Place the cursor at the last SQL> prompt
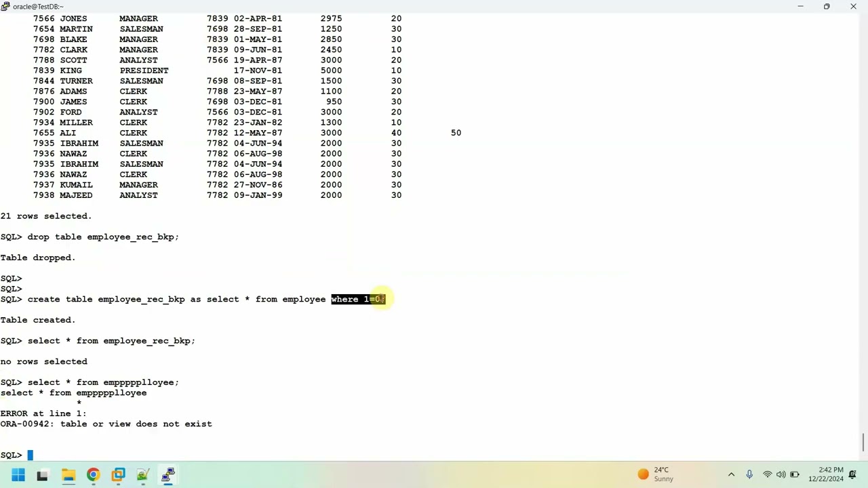This screenshot has width=868, height=488. 30,455
